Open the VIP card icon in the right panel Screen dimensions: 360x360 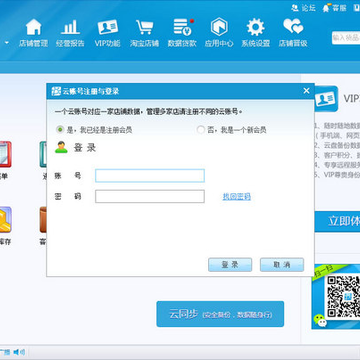tap(326, 99)
